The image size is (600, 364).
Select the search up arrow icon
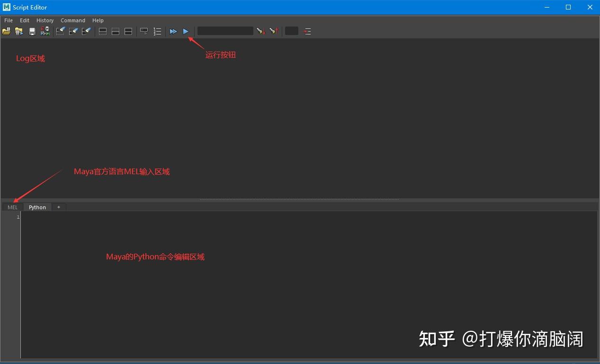[274, 31]
